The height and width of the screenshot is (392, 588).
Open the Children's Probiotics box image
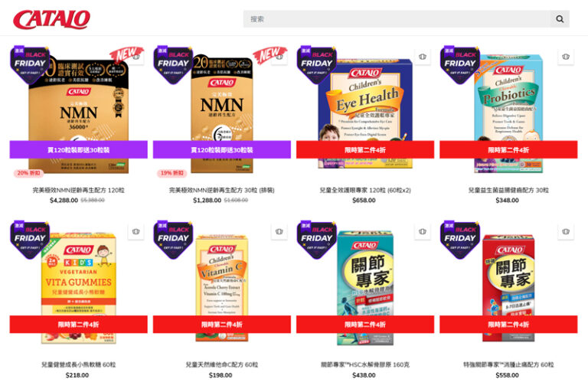point(508,113)
